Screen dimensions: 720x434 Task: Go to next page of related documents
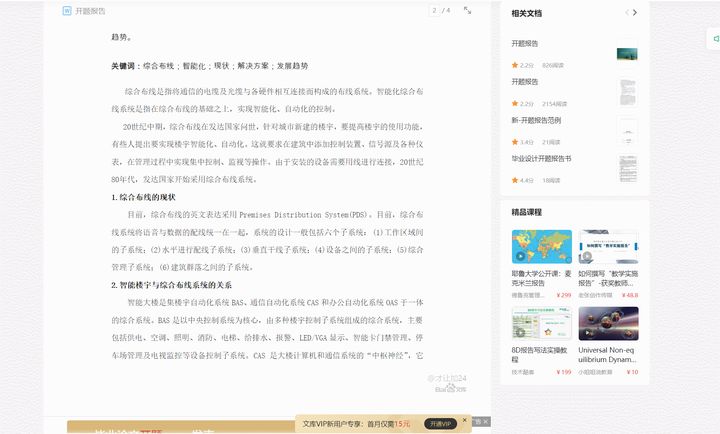(x=635, y=12)
